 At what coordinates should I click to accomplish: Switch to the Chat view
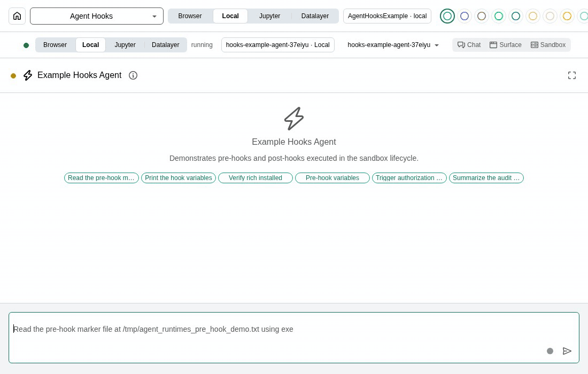pos(469,45)
